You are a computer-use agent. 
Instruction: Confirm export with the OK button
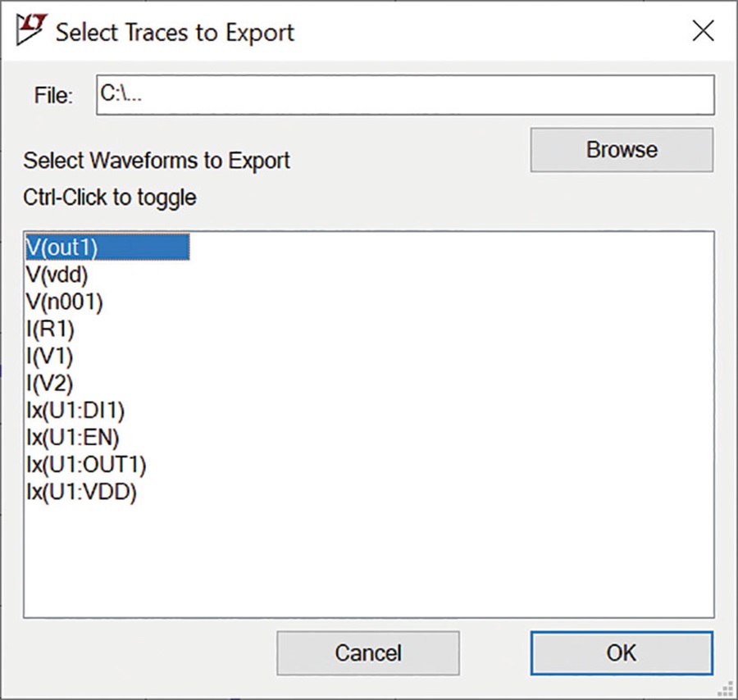pyautogui.click(x=622, y=653)
